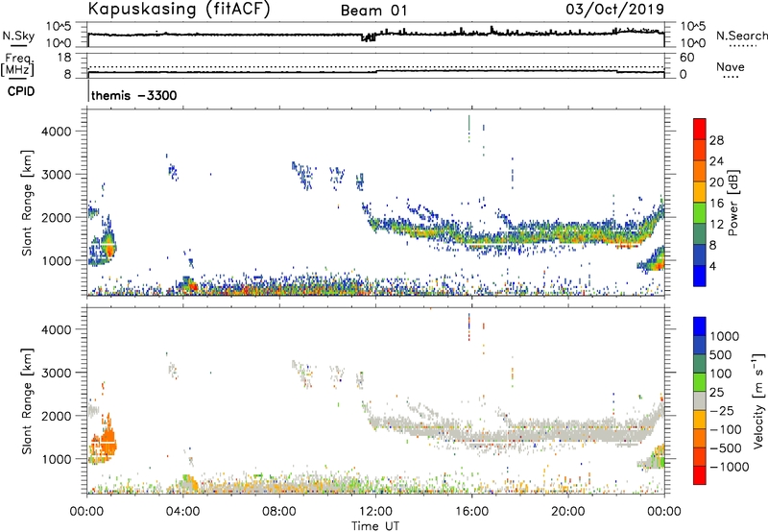This screenshot has height=532, width=768.
Task: Click the orange velocity patch near 01:00
Action: click(x=107, y=440)
